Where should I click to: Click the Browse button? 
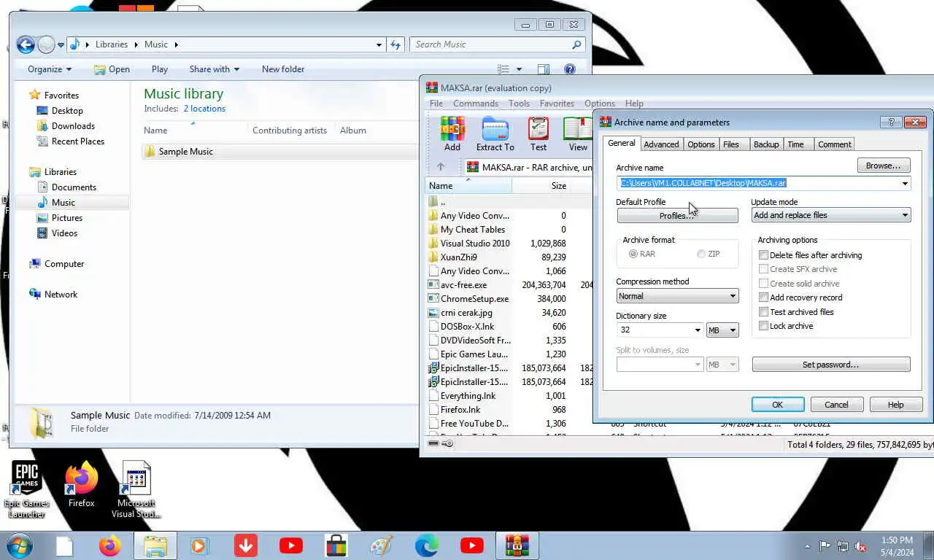[883, 166]
